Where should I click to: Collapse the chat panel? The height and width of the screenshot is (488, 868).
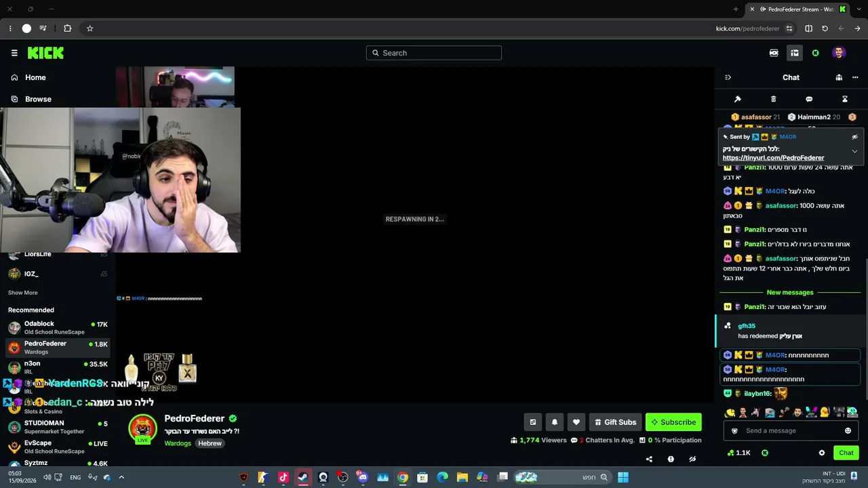tap(728, 77)
